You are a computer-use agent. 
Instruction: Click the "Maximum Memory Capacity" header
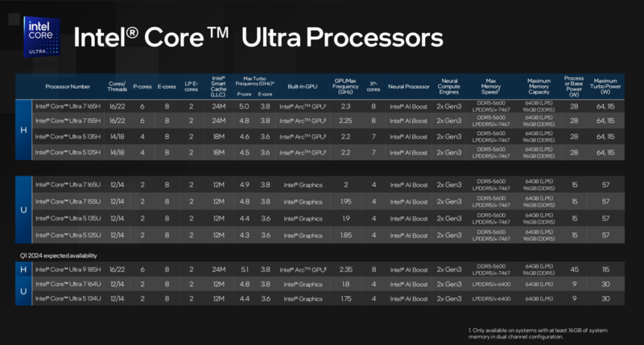click(539, 87)
